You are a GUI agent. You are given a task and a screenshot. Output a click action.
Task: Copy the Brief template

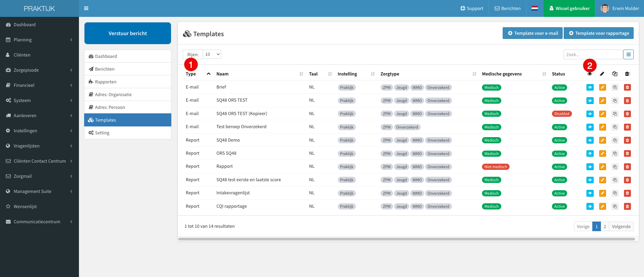point(615,88)
